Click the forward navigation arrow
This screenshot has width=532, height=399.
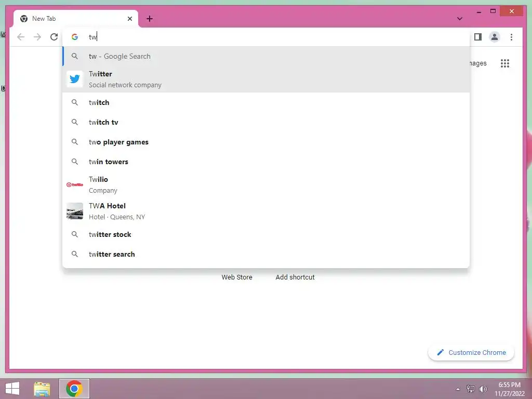(37, 37)
